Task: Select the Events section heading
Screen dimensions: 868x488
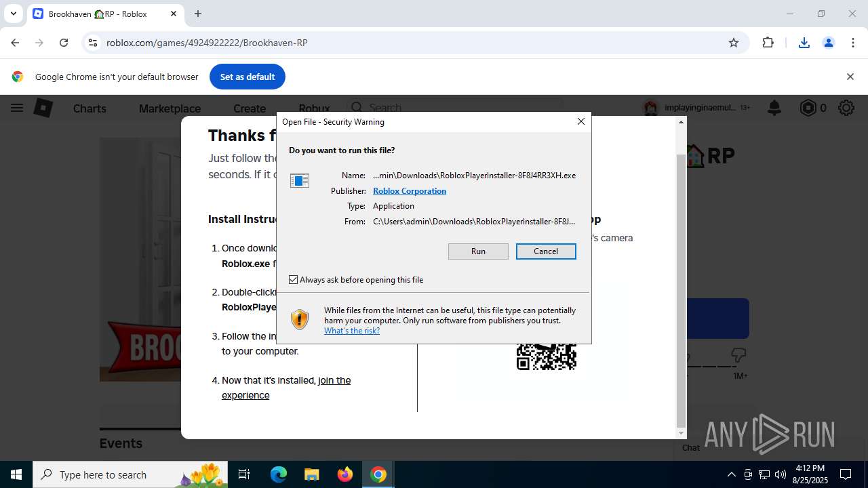Action: (x=121, y=443)
